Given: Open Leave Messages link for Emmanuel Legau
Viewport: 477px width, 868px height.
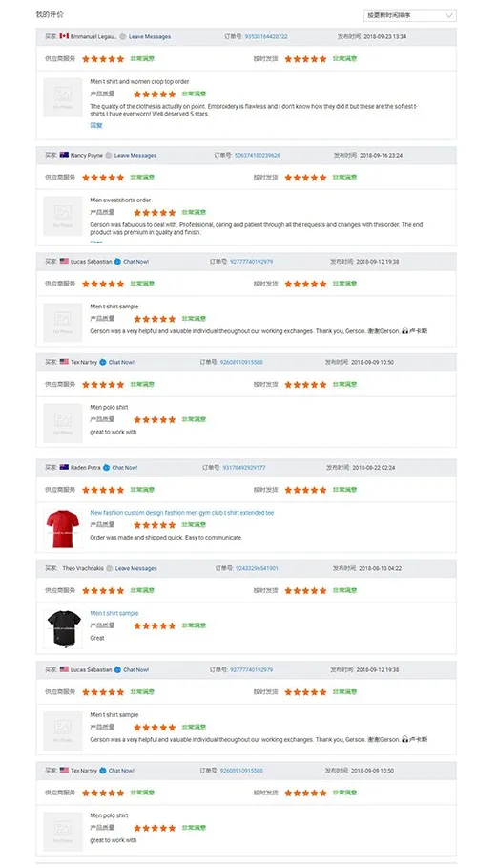Looking at the screenshot, I should click(150, 36).
